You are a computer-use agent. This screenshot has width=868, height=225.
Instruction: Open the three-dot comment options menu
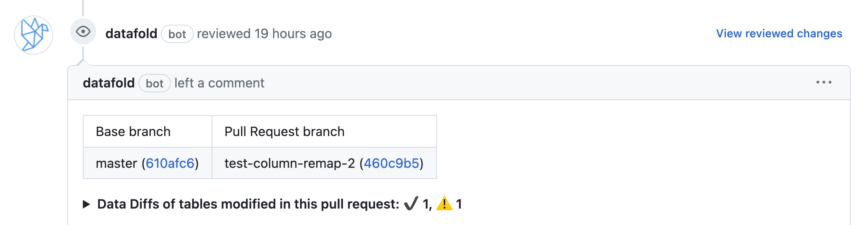click(824, 82)
